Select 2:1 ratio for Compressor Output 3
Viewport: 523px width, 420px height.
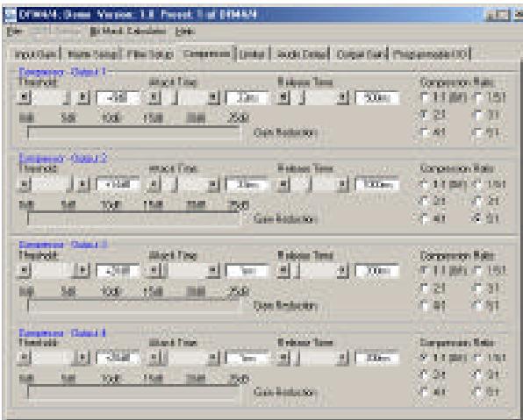tap(425, 288)
